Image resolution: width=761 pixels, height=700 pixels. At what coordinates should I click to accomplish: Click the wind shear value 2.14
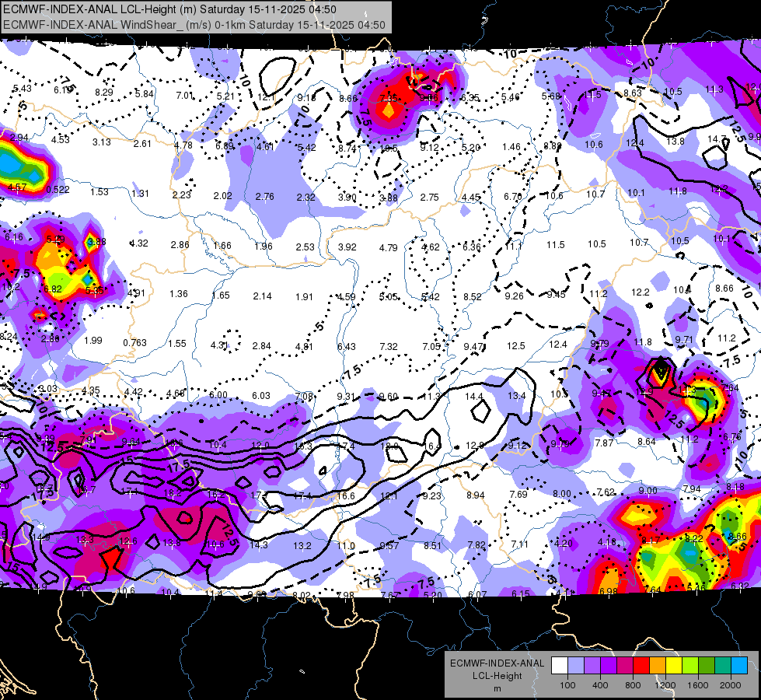click(x=262, y=296)
